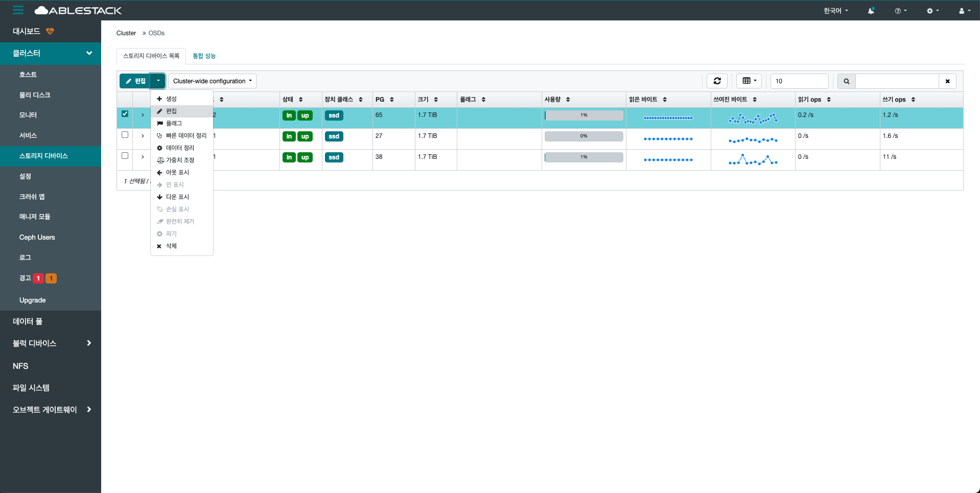This screenshot has width=980, height=493.
Task: Open the settings gear menu
Action: click(x=932, y=11)
